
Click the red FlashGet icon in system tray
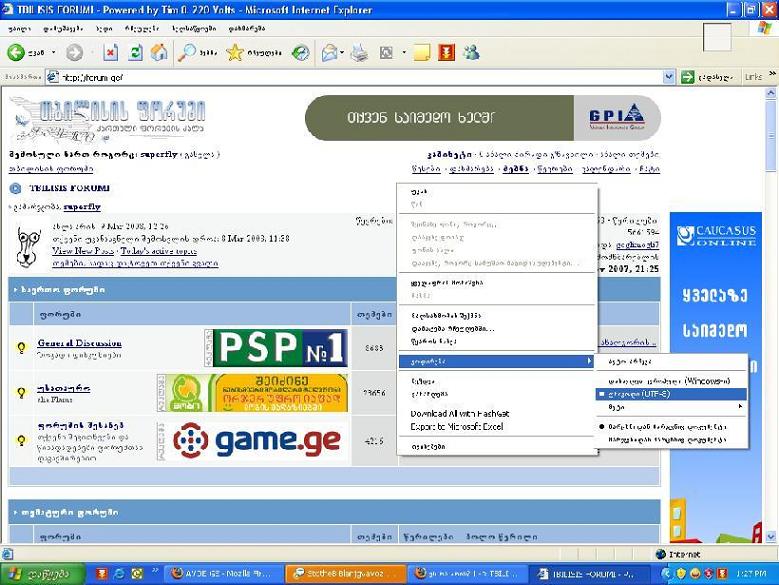(x=722, y=574)
